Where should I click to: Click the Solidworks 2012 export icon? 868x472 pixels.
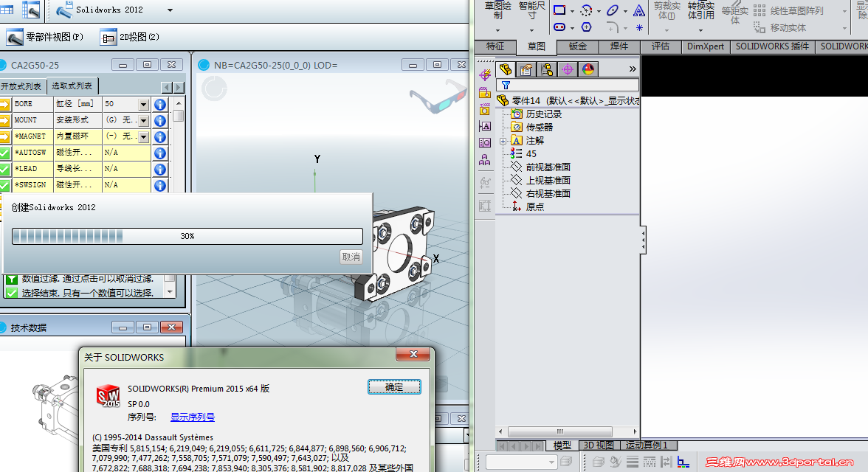click(x=64, y=10)
